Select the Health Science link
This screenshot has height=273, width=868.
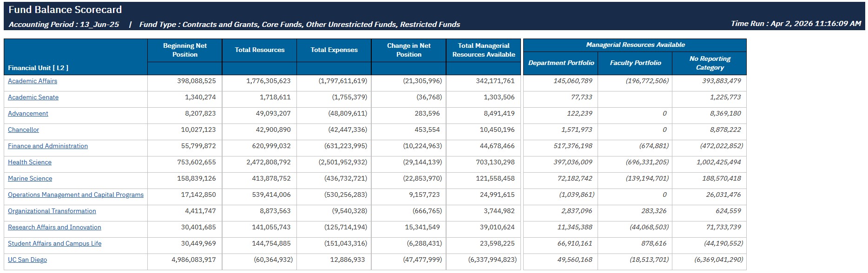(30, 162)
